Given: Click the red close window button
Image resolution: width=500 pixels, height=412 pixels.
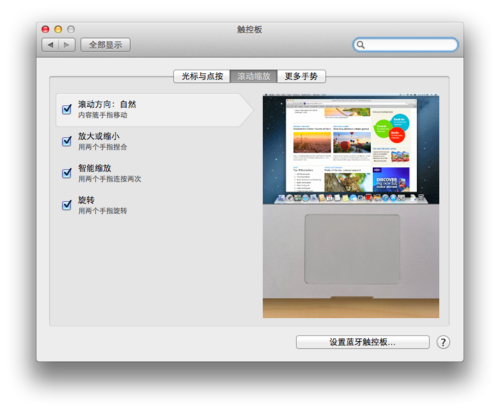Looking at the screenshot, I should coord(45,29).
